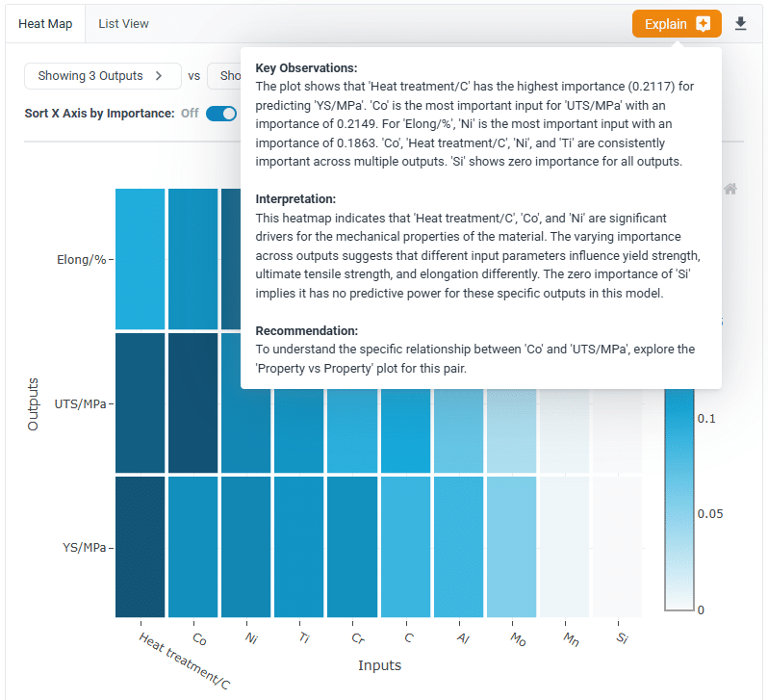Click the Mn and YS/MPa cell
768x700 pixels.
[x=563, y=547]
